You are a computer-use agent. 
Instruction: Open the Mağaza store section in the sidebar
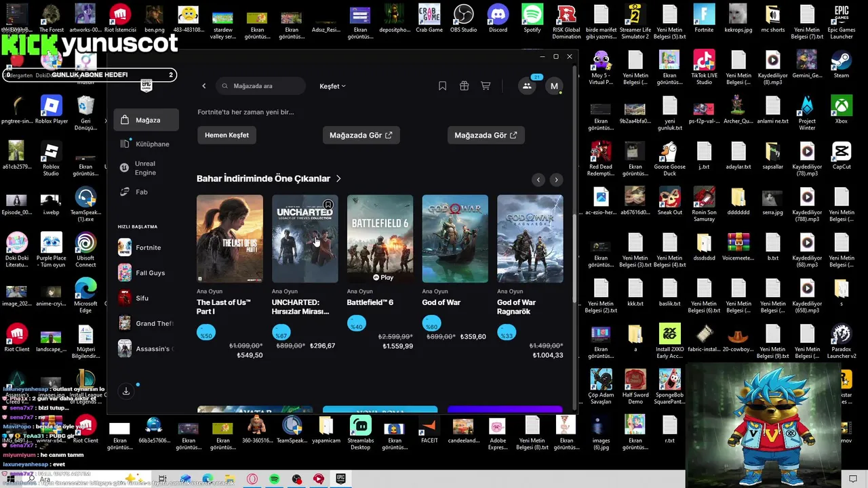146,120
